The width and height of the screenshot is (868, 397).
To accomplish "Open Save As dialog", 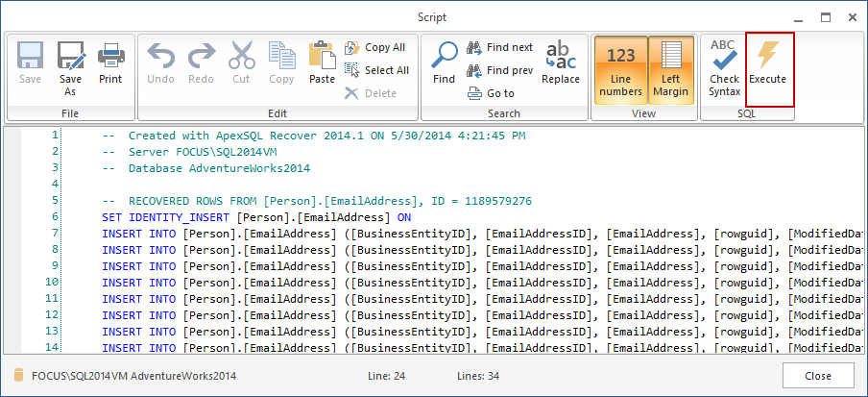I will tap(70, 69).
